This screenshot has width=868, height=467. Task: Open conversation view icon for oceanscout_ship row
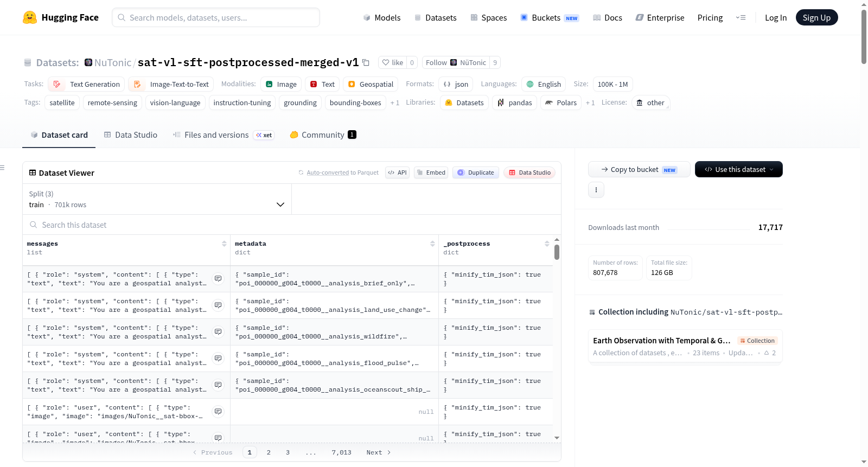[218, 385]
